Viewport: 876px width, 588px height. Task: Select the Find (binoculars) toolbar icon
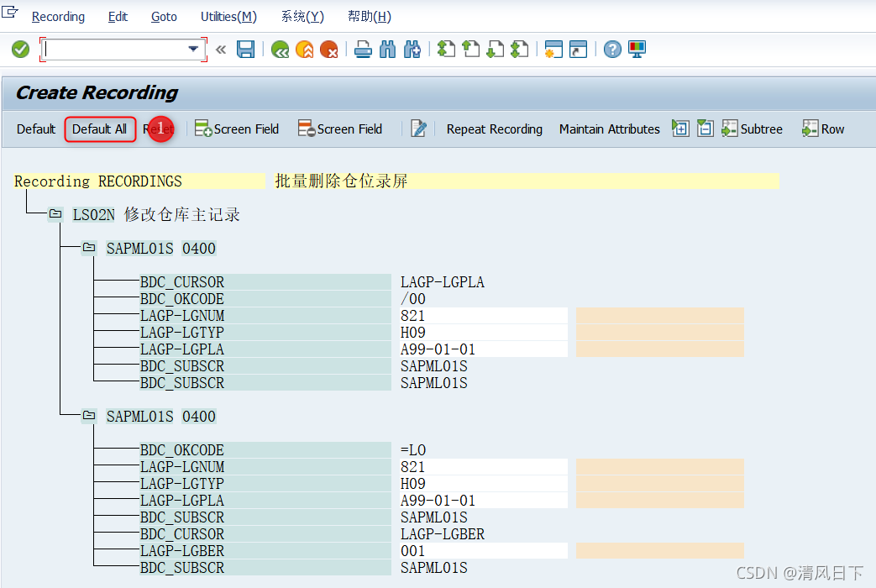click(x=388, y=50)
